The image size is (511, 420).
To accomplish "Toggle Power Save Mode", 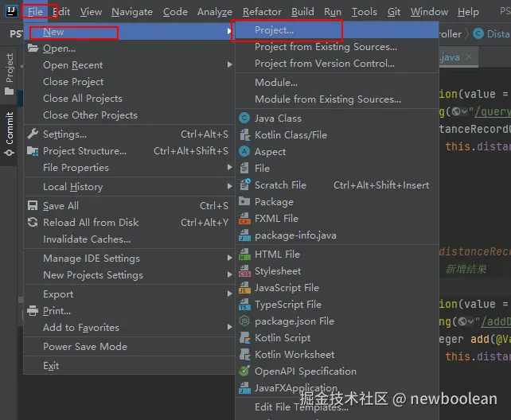I will click(129, 346).
